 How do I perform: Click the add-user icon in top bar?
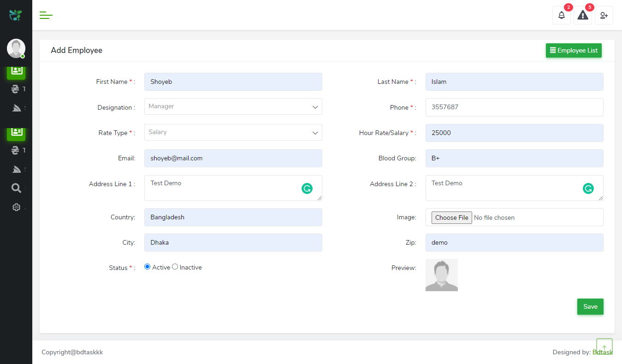(x=604, y=15)
